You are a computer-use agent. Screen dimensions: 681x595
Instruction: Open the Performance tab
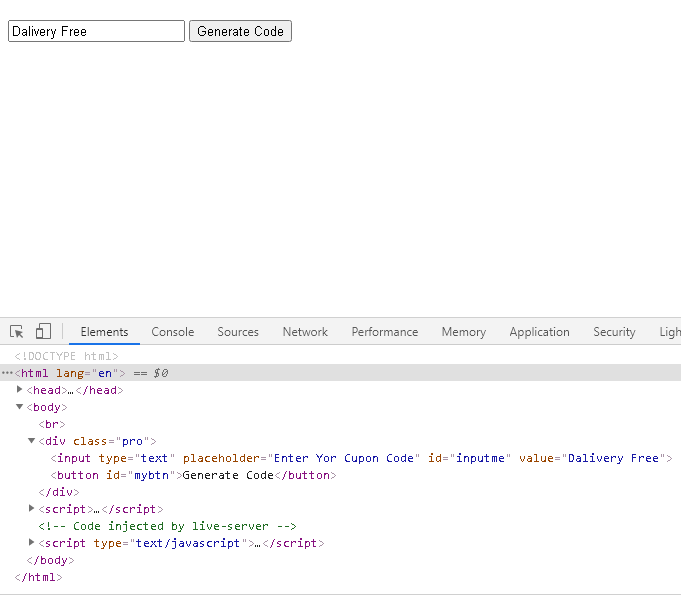[x=384, y=332]
